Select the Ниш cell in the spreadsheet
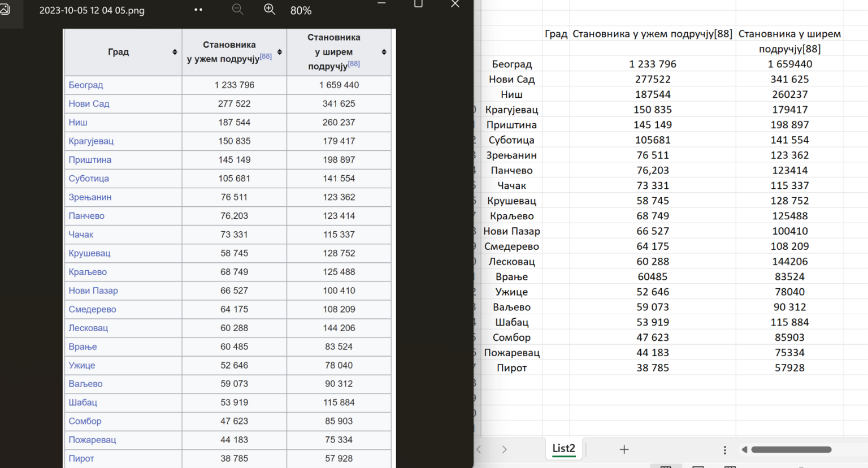This screenshot has width=868, height=468. pyautogui.click(x=512, y=95)
